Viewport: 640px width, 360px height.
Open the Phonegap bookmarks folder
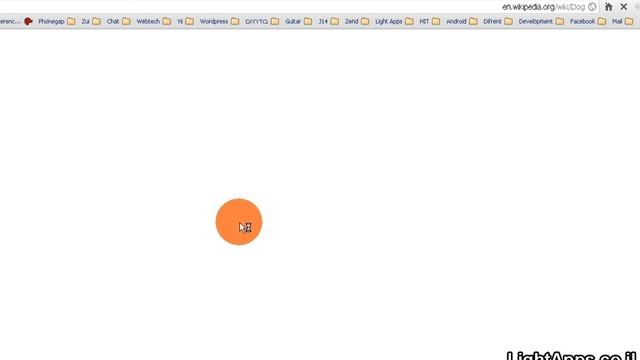(x=57, y=21)
